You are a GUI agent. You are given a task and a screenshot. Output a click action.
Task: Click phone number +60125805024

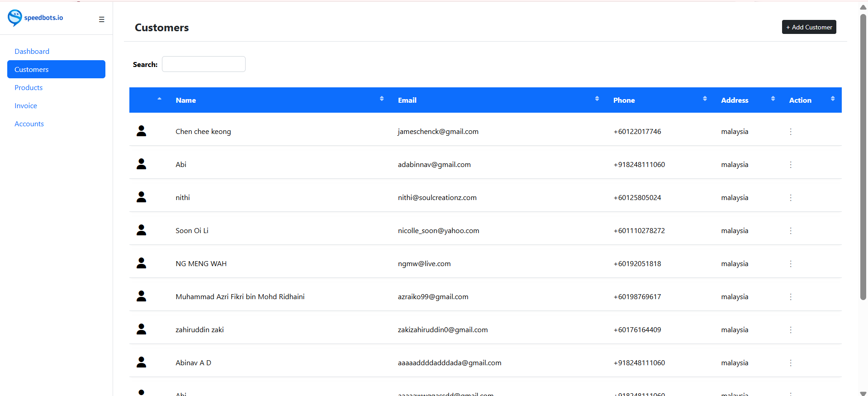(x=637, y=198)
